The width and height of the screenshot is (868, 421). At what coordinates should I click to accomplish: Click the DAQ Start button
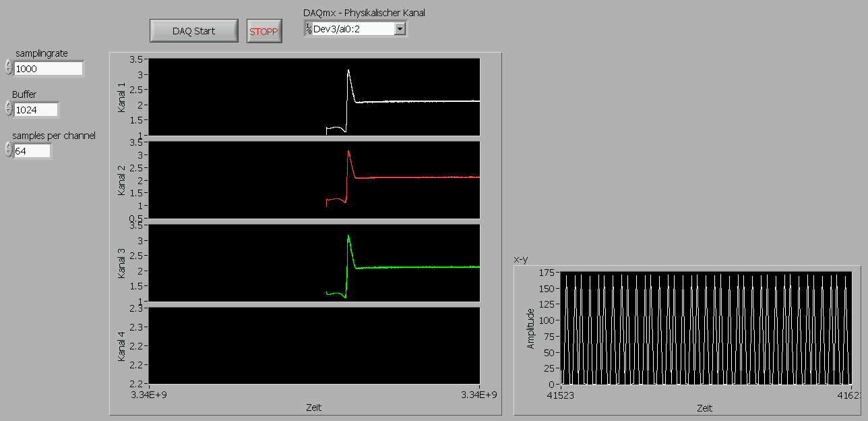[193, 31]
